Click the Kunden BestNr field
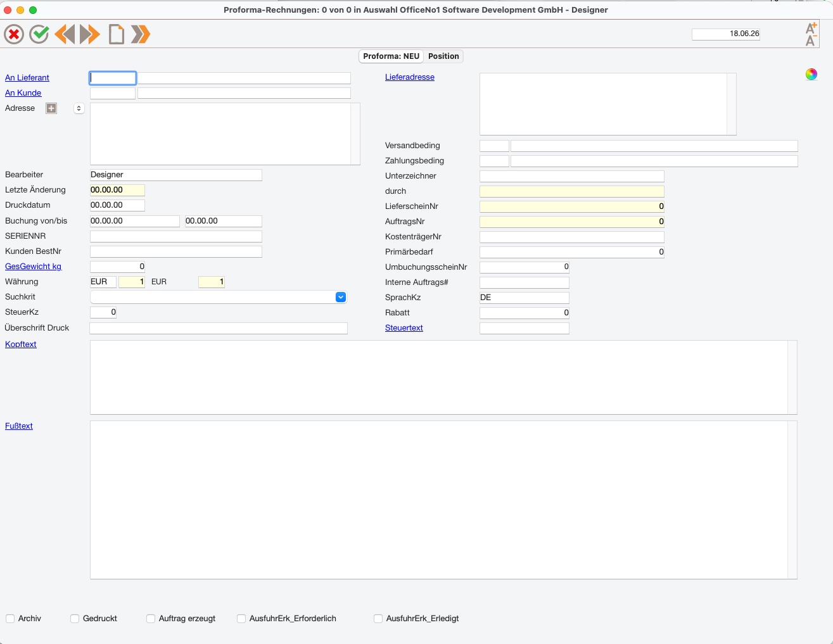Viewport: 833px width, 644px height. tap(176, 251)
